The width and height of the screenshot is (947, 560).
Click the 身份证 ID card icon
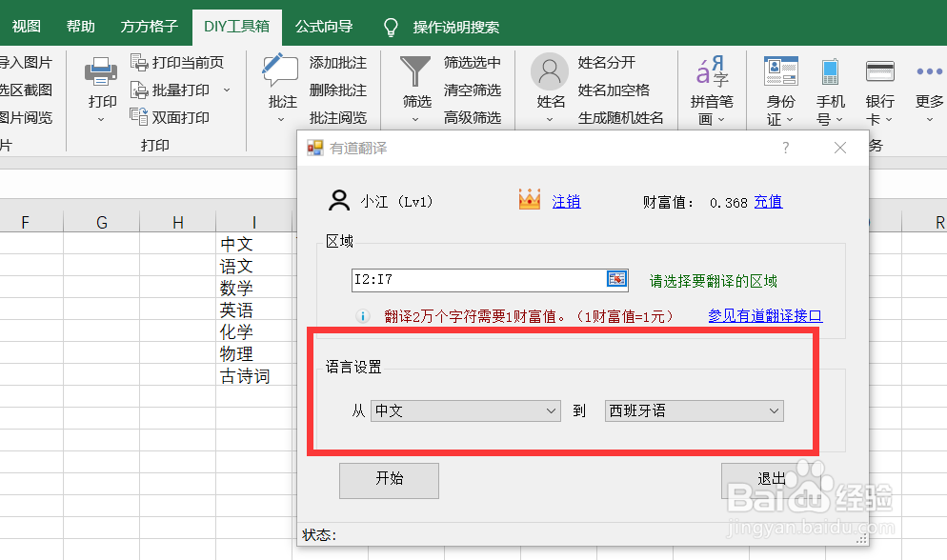(x=781, y=71)
